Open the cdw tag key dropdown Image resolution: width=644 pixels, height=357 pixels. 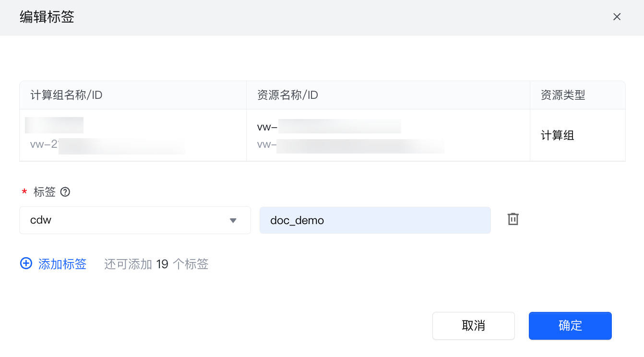tap(134, 220)
